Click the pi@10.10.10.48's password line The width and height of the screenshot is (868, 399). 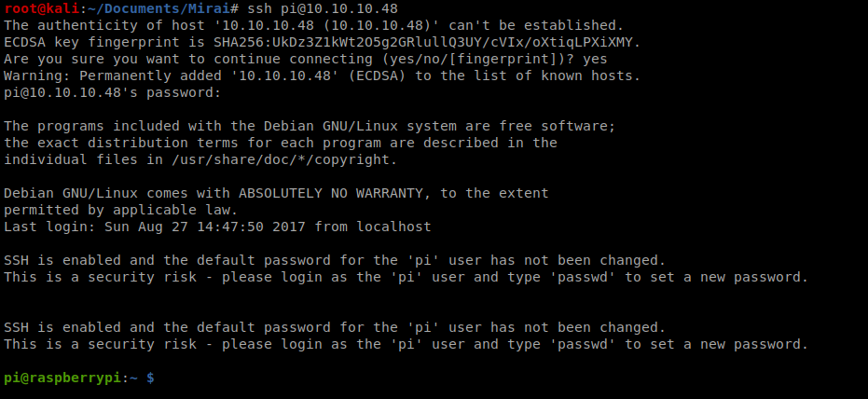pyautogui.click(x=113, y=92)
